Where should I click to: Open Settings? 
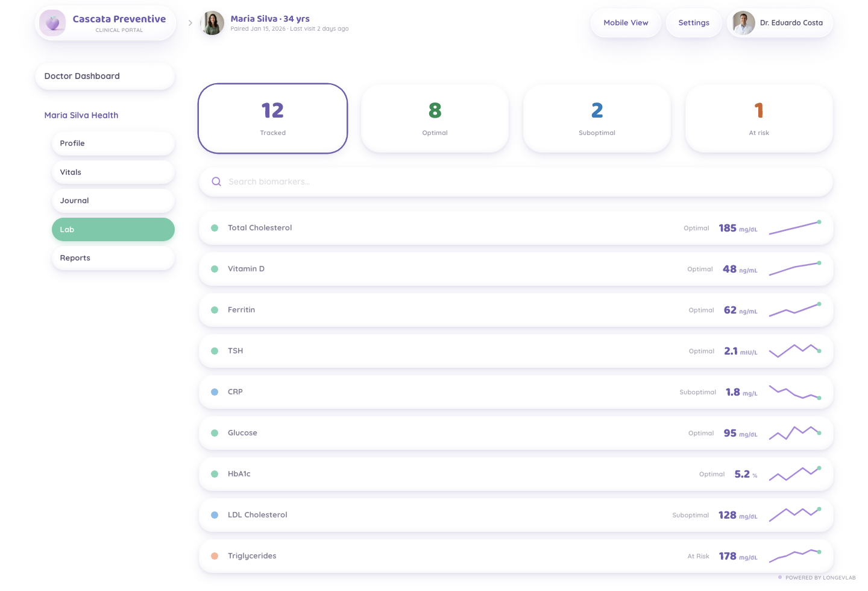point(694,23)
